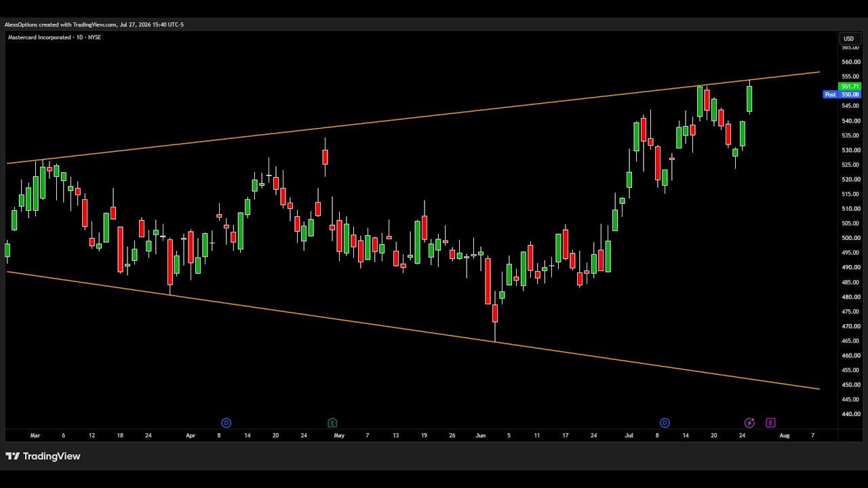Click the 19 date label on the time axis
This screenshot has width=868, height=488.
(x=424, y=436)
